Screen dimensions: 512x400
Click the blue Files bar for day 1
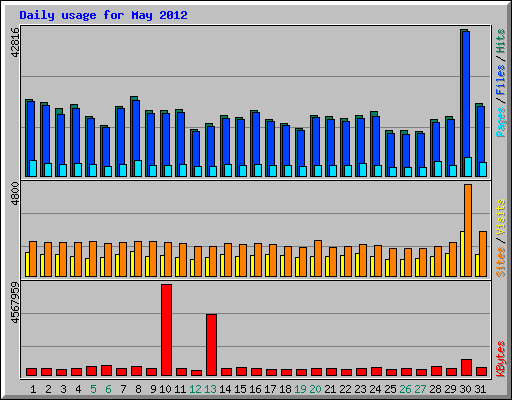(x=31, y=131)
